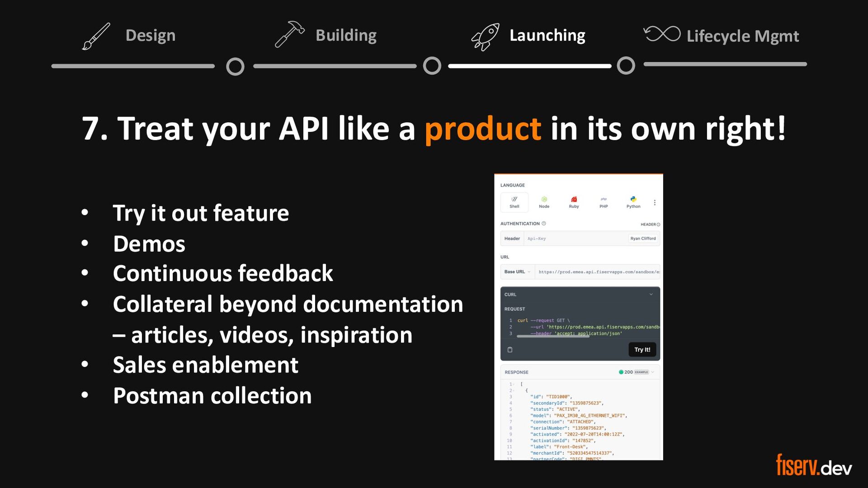The height and width of the screenshot is (488, 868).
Task: Click the "activated" timestamp response line
Action: click(x=577, y=434)
